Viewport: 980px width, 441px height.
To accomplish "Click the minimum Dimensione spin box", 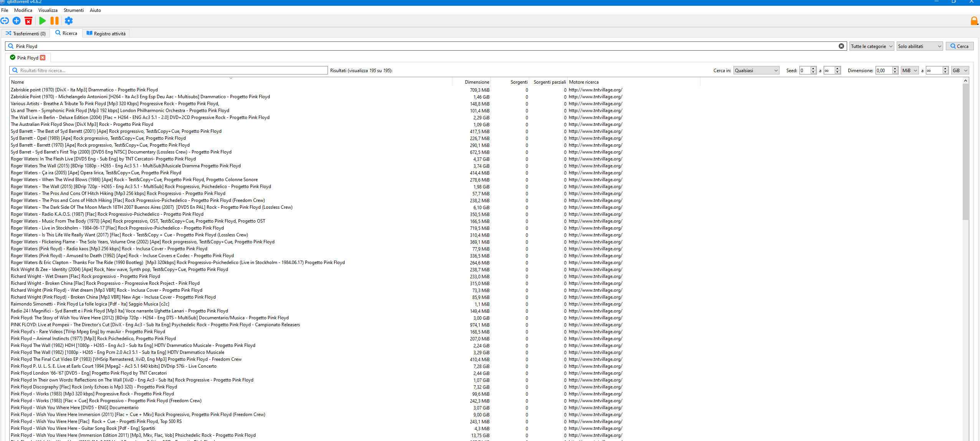I will point(887,70).
